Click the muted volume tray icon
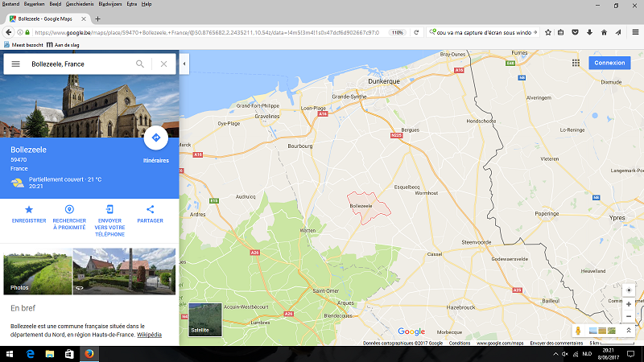 (565, 354)
